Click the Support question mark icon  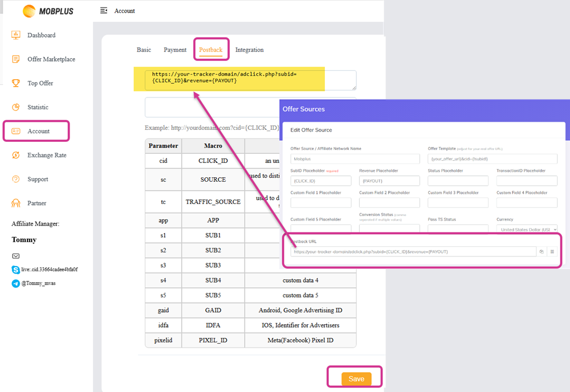point(17,178)
